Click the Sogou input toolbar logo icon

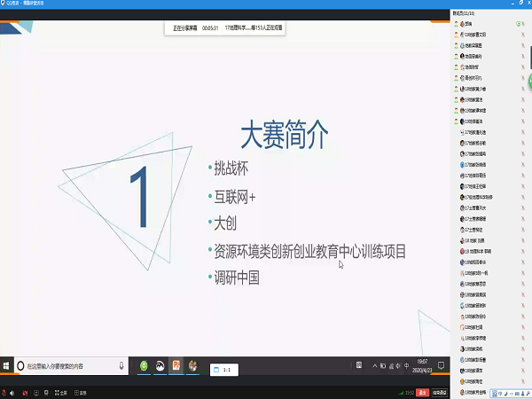pyautogui.click(x=495, y=394)
